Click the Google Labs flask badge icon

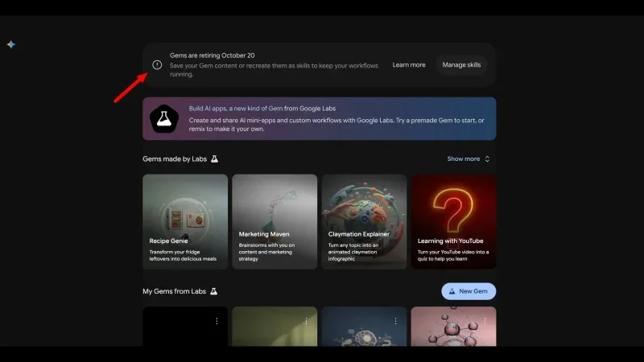point(164,118)
